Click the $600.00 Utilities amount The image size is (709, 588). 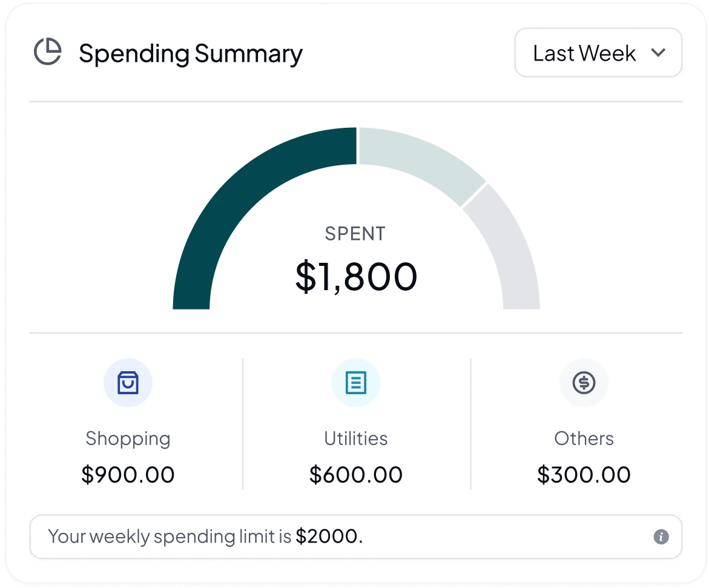(356, 475)
